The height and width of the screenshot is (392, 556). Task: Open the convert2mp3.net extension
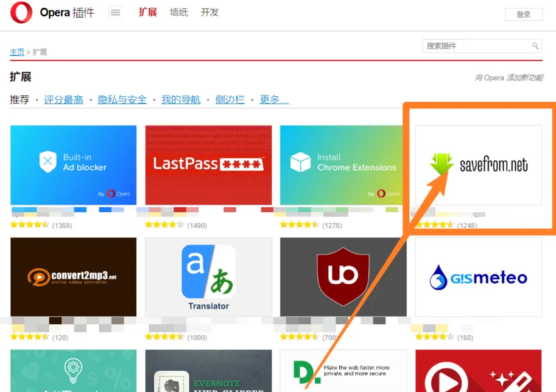point(74,277)
